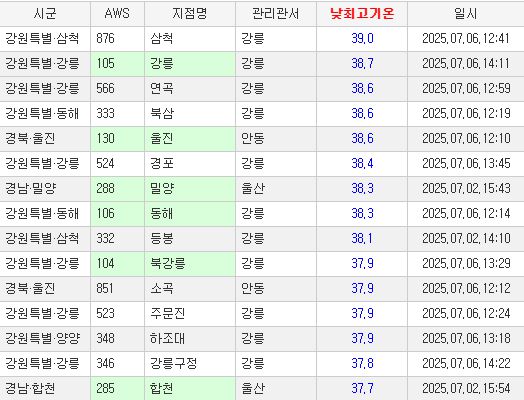This screenshot has height=400, width=524.
Task: Click the 지점명 column header
Action: pos(190,14)
